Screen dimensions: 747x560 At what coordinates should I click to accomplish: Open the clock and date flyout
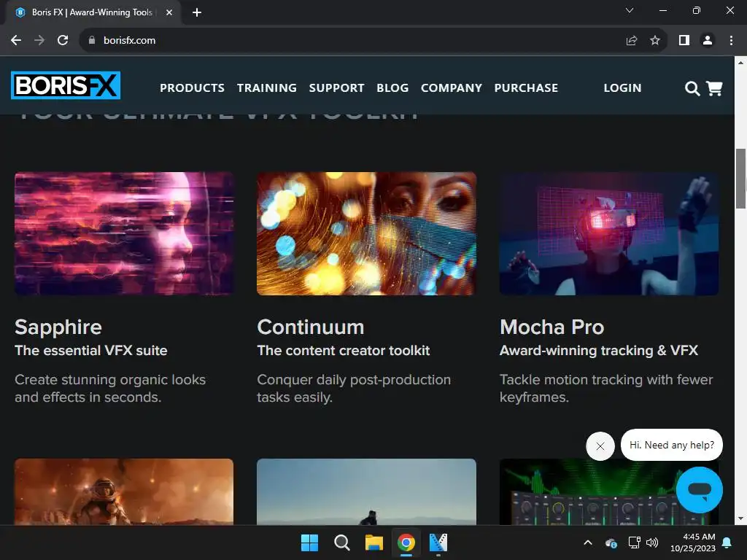point(693,542)
